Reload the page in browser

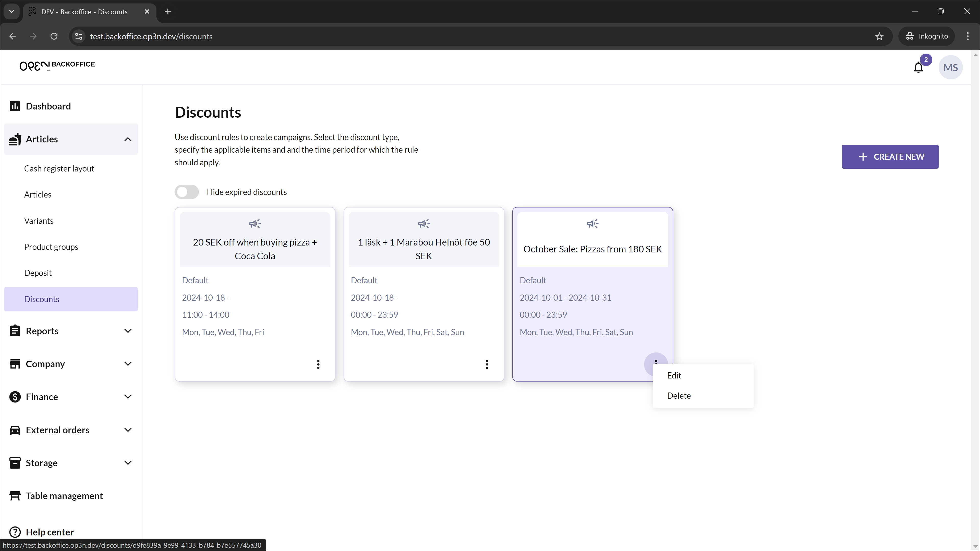click(54, 36)
